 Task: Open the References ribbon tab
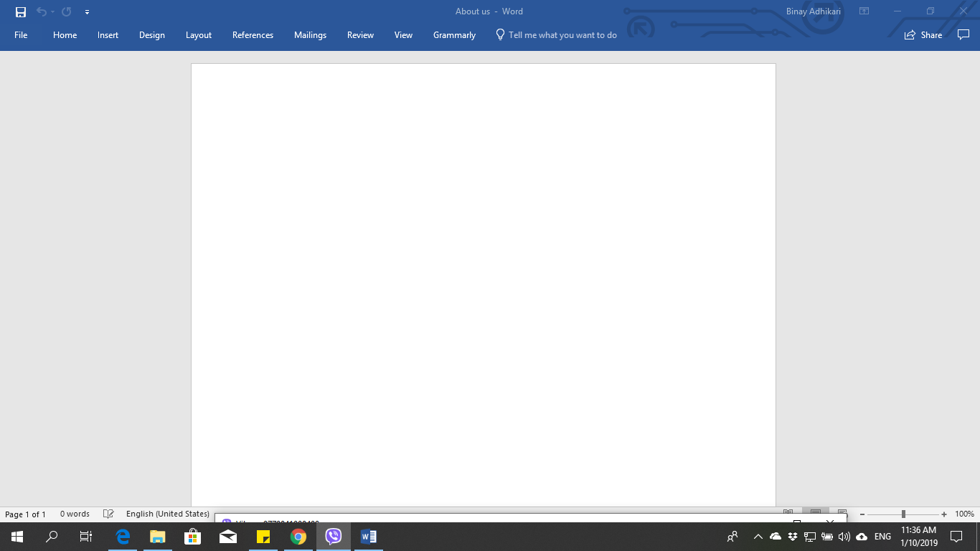pos(253,35)
